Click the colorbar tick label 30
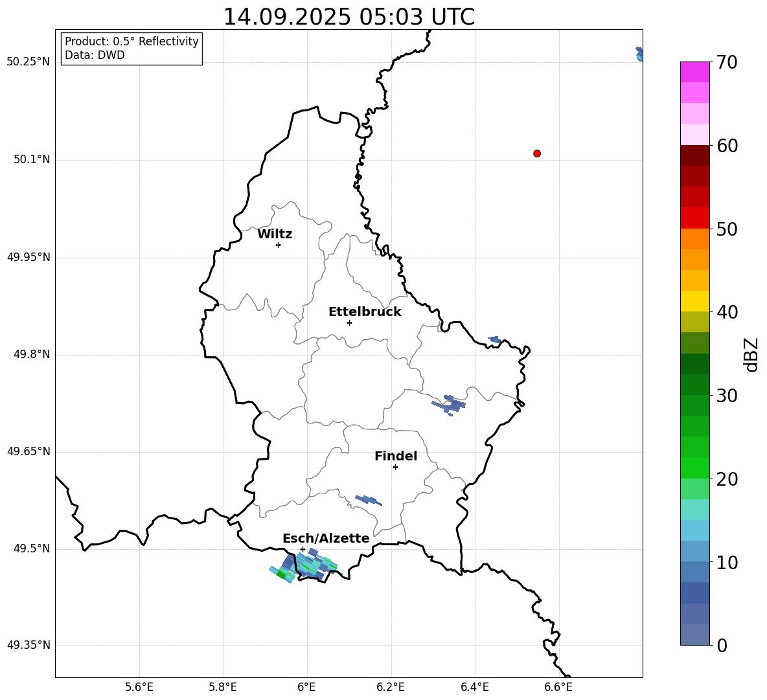The height and width of the screenshot is (700, 767). point(727,396)
